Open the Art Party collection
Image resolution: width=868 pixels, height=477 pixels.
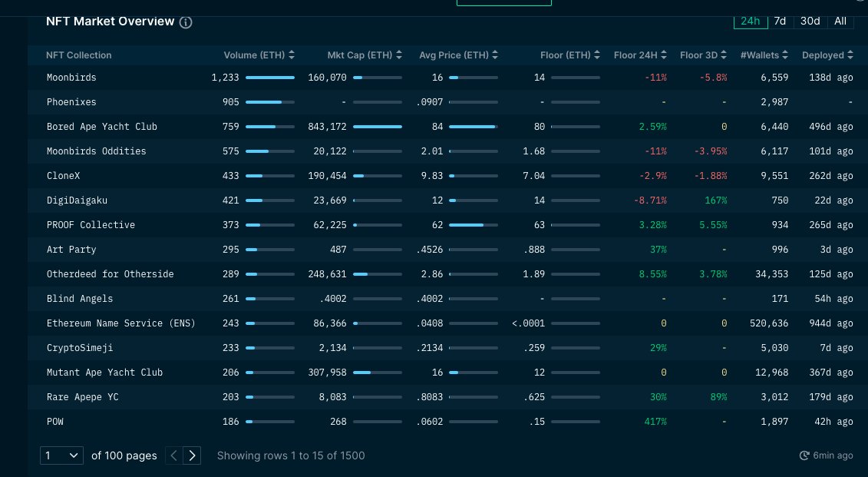(71, 250)
